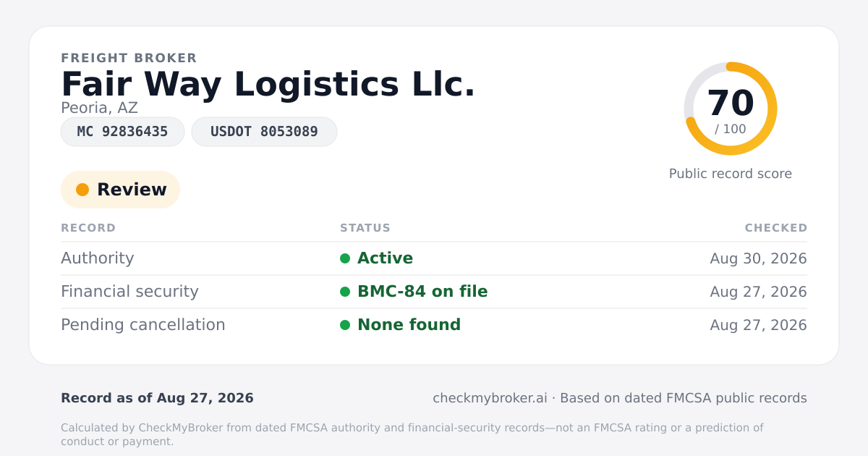Select the MC 92836435 badge
The image size is (868, 456).
[122, 132]
